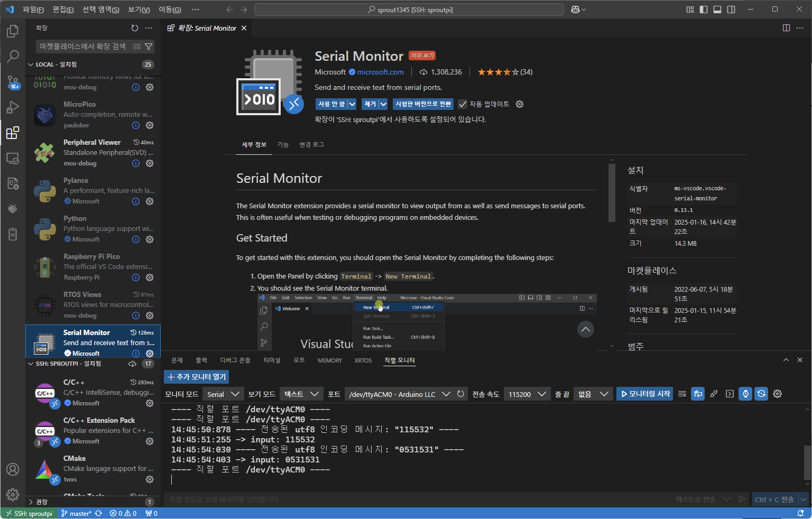Switch to the 터미널 panel tab
Image resolution: width=812 pixels, height=519 pixels.
click(x=272, y=360)
